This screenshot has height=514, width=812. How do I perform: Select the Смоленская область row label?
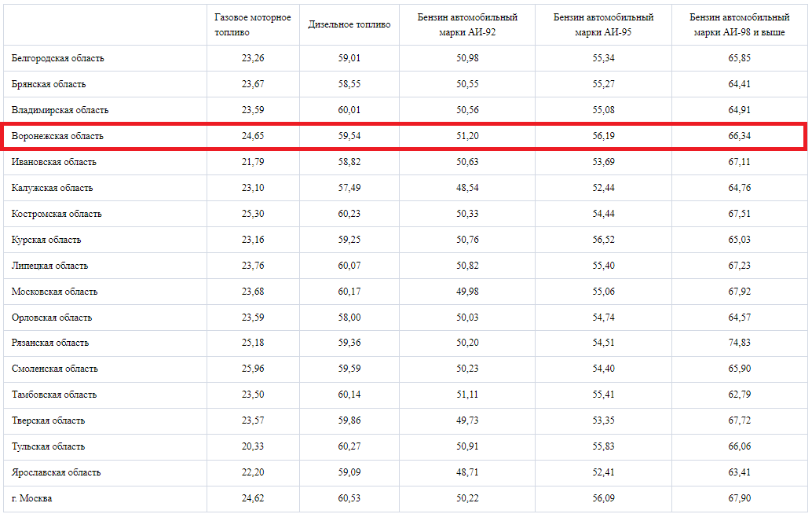[x=54, y=369]
